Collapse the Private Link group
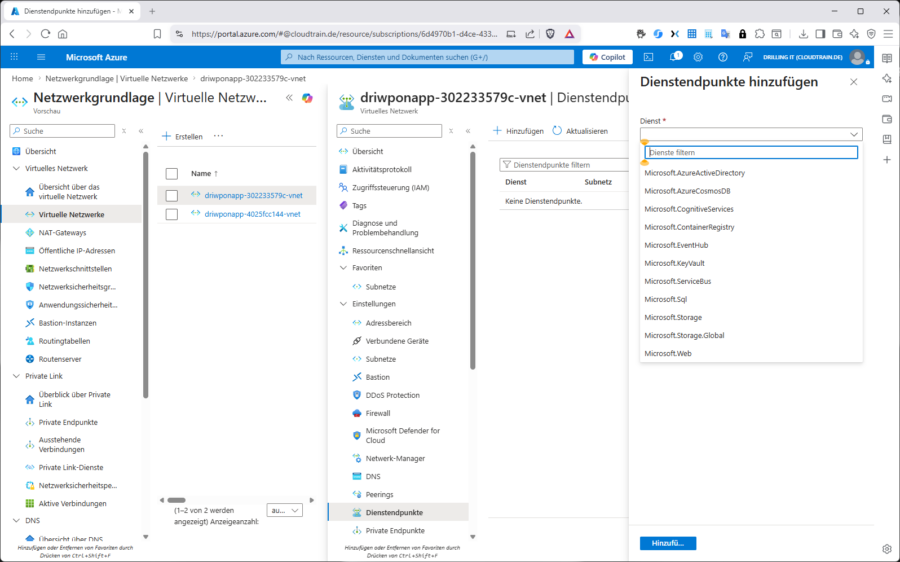 coord(16,376)
